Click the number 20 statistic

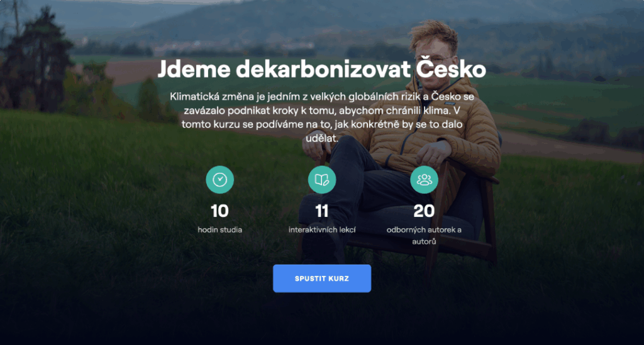tap(424, 211)
